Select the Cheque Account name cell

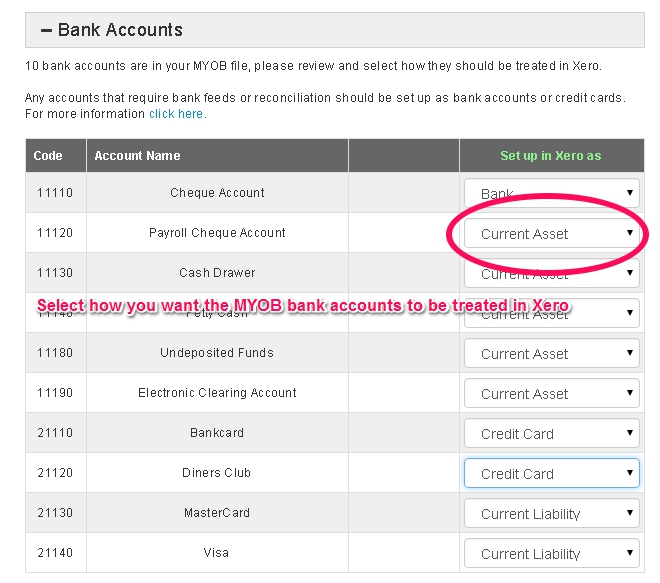(217, 193)
